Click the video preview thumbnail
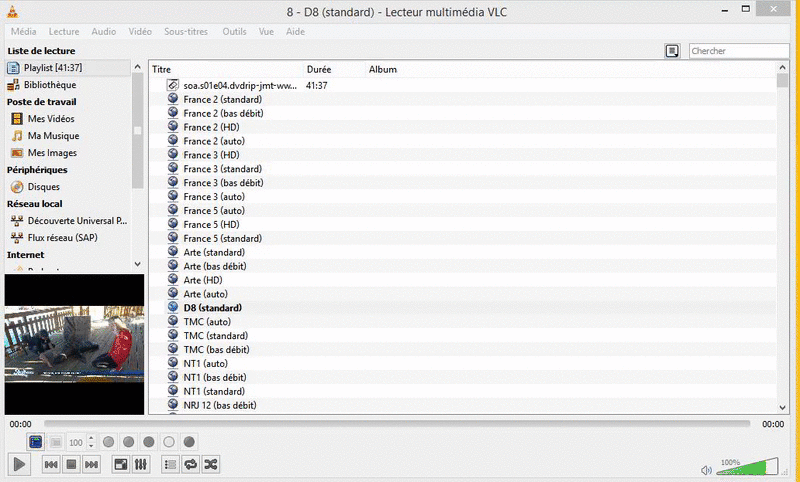The height and width of the screenshot is (482, 800). point(74,344)
